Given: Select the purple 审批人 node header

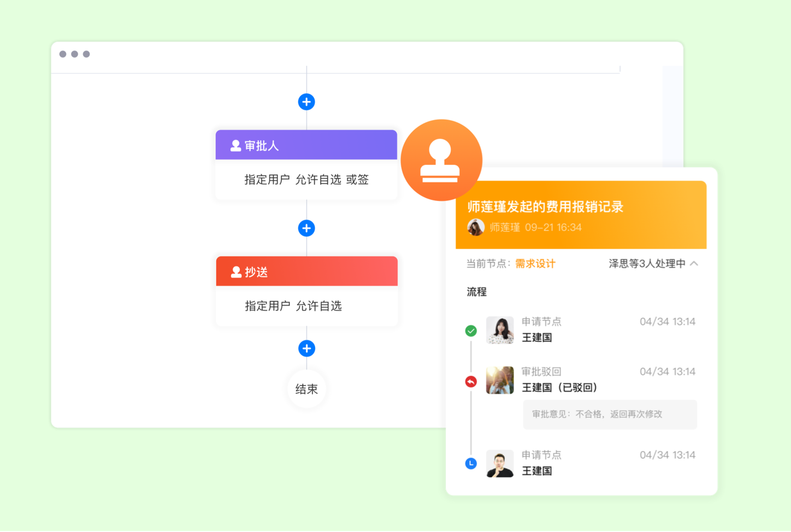Looking at the screenshot, I should point(306,145).
